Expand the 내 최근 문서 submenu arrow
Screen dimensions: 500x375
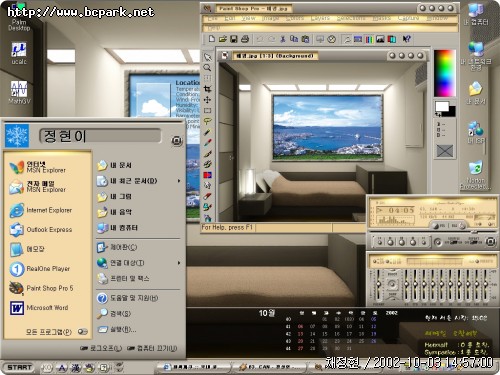click(179, 181)
